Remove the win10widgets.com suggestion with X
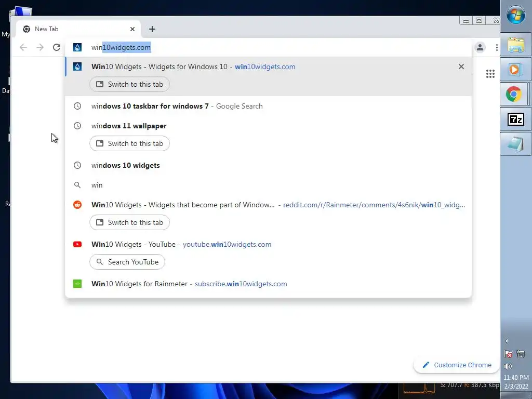 (461, 66)
